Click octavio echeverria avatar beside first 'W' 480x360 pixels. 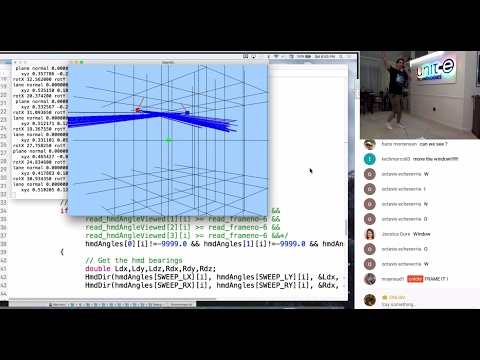pos(369,174)
